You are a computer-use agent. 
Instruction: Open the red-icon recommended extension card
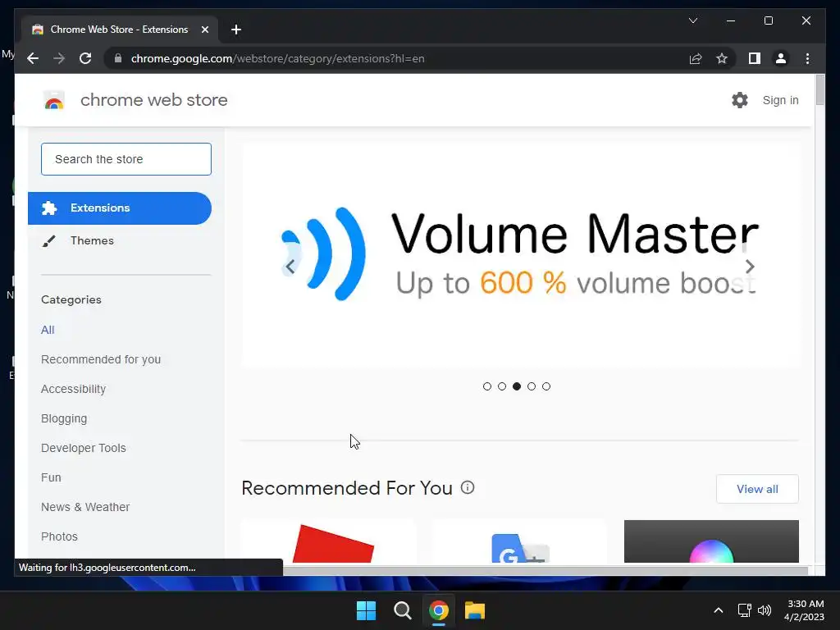[x=328, y=541]
